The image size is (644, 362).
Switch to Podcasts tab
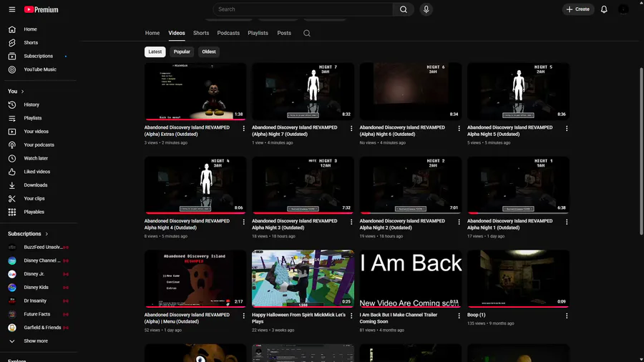(x=228, y=33)
